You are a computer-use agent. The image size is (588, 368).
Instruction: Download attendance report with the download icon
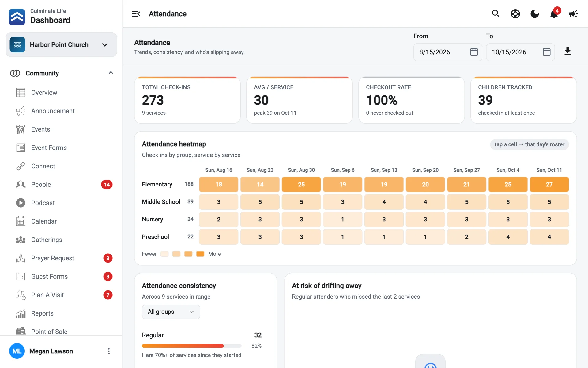point(568,51)
